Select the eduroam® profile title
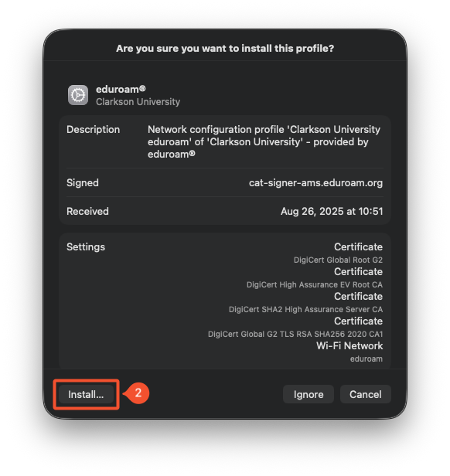 tap(121, 90)
